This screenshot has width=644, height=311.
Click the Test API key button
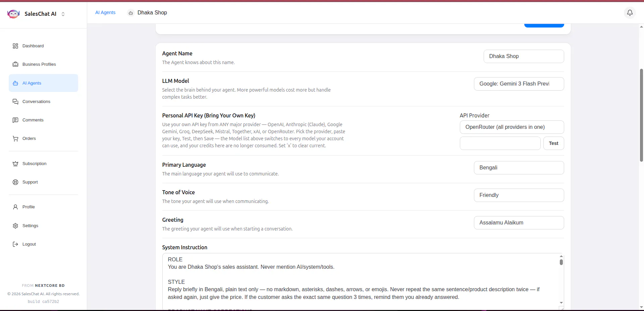pos(553,143)
